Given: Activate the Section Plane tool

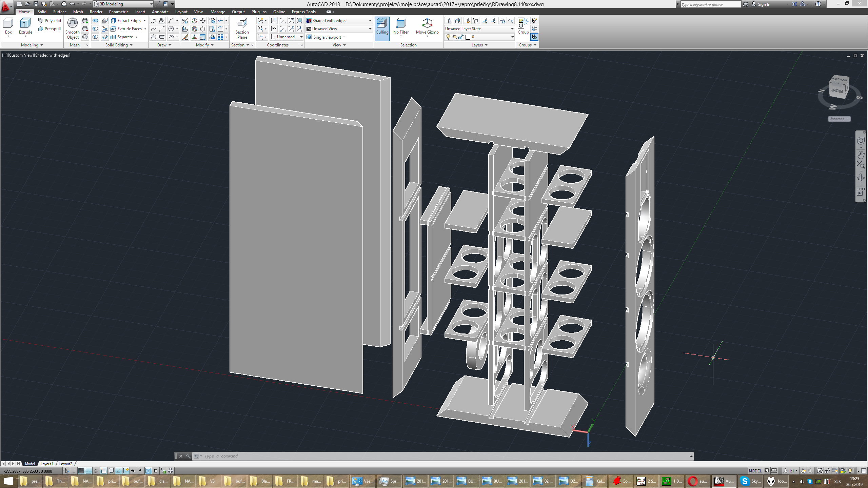Looking at the screenshot, I should click(x=242, y=24).
